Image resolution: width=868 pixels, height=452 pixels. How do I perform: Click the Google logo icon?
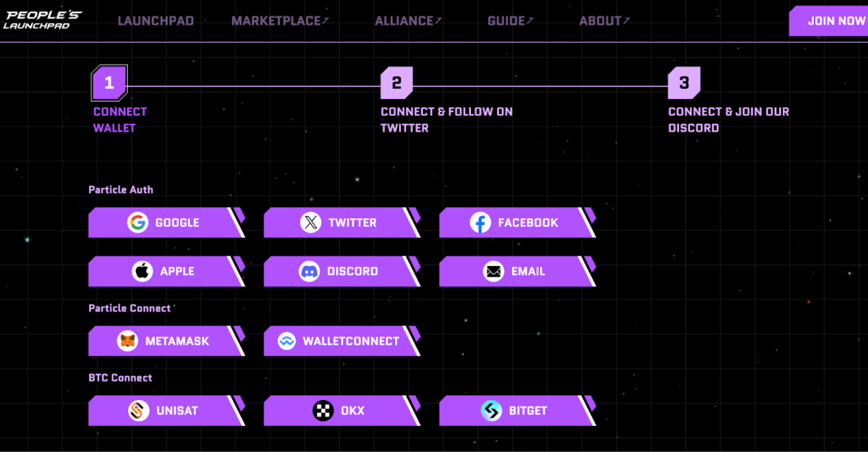click(x=137, y=223)
